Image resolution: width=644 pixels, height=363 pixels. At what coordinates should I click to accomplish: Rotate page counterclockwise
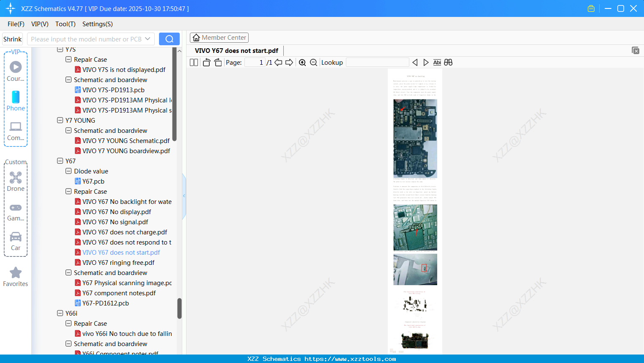[206, 63]
